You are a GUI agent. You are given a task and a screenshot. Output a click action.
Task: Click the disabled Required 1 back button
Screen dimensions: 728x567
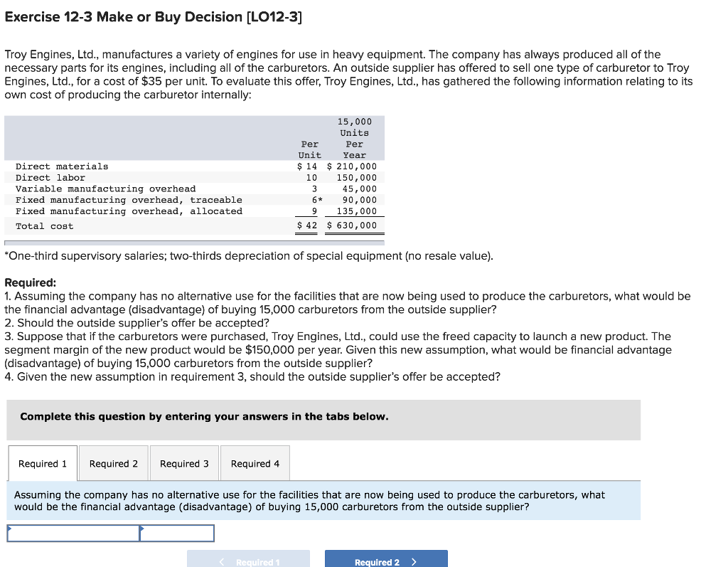[x=248, y=561]
